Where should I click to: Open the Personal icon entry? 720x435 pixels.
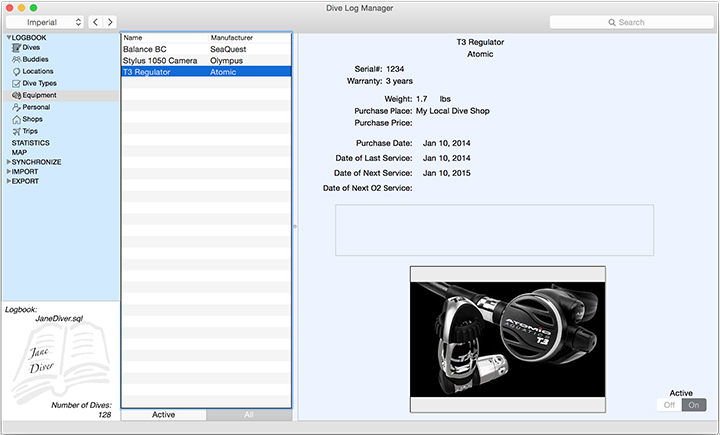click(16, 107)
